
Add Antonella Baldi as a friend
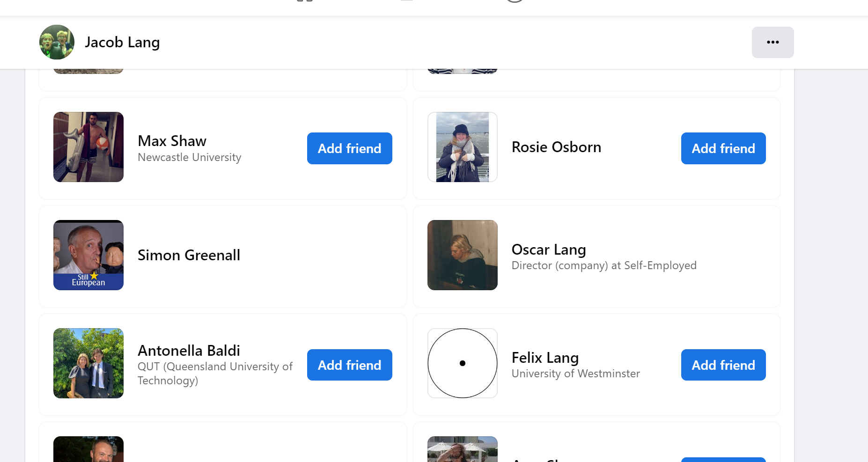(349, 365)
